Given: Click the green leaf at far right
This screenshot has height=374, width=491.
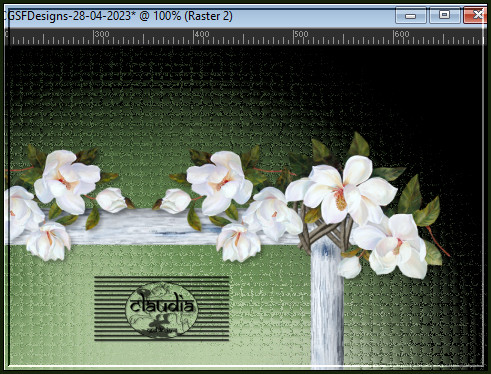Looking at the screenshot, I should (427, 212).
